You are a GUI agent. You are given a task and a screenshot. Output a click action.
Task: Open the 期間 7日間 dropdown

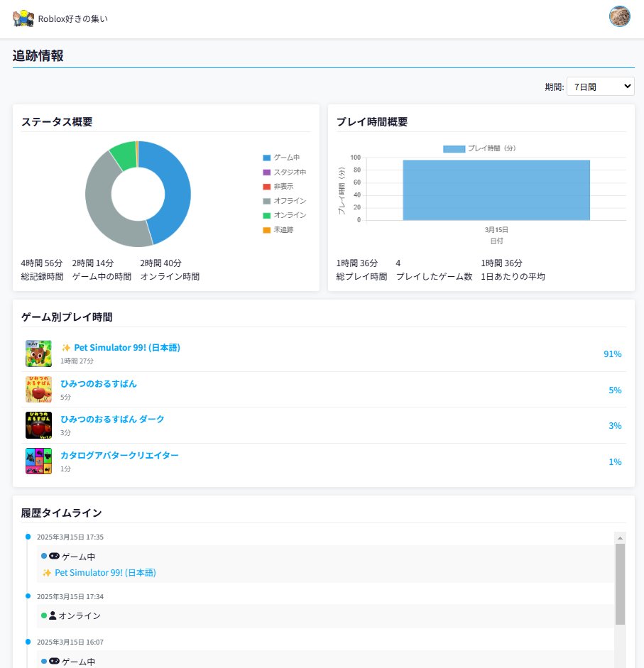pos(600,87)
